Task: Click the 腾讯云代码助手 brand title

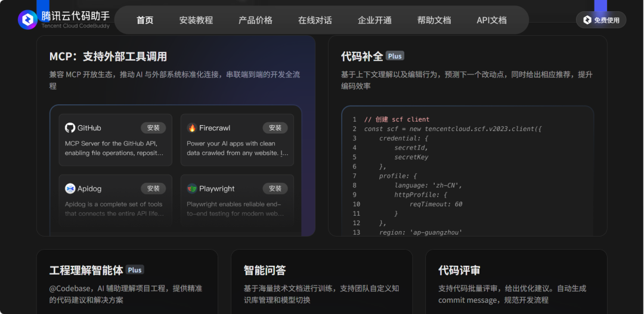Action: [76, 15]
